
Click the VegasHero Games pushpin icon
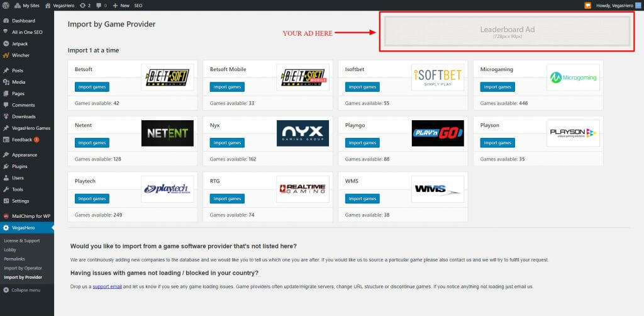click(x=6, y=128)
